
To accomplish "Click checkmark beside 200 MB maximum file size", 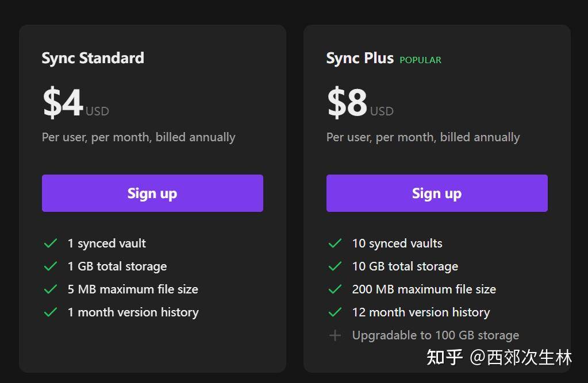I will 335,289.
